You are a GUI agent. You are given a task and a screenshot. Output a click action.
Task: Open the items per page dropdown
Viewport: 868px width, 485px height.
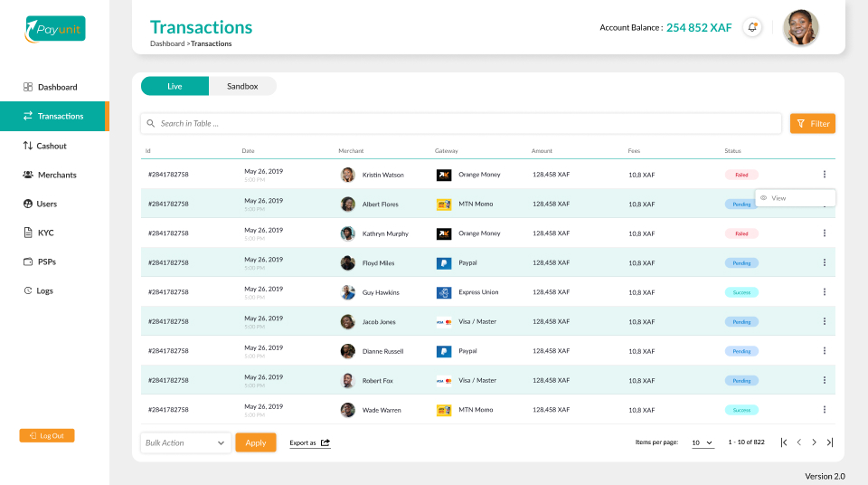703,442
